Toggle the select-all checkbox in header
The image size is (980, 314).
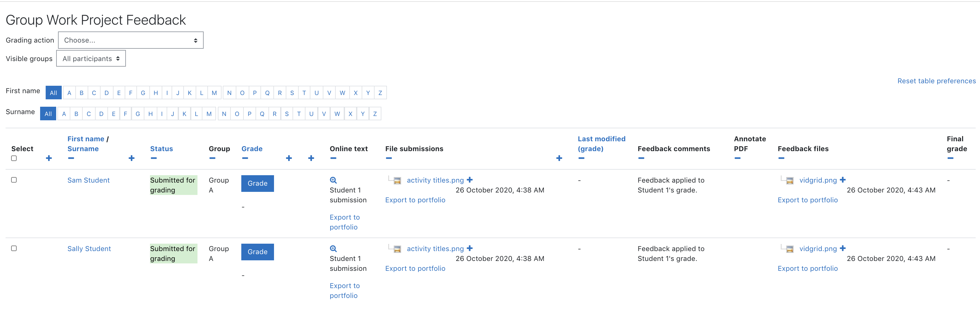(x=14, y=159)
